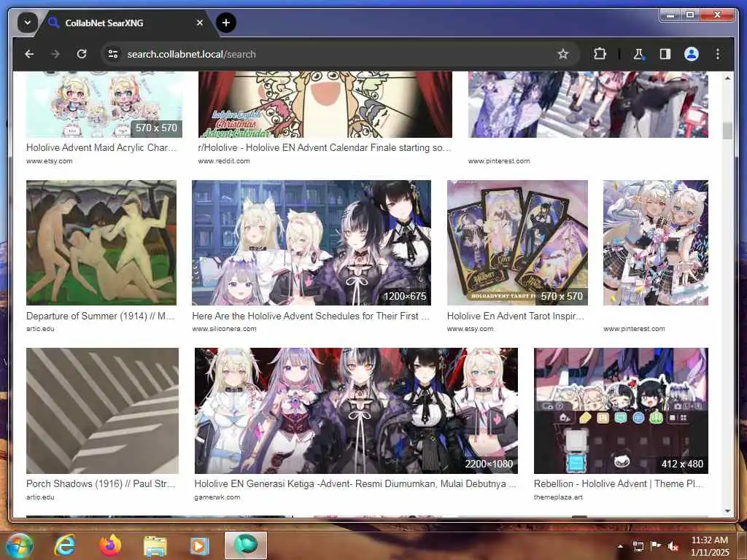
Task: Click www.etsy.com under the Maid Acrylic result
Action: [x=50, y=161]
